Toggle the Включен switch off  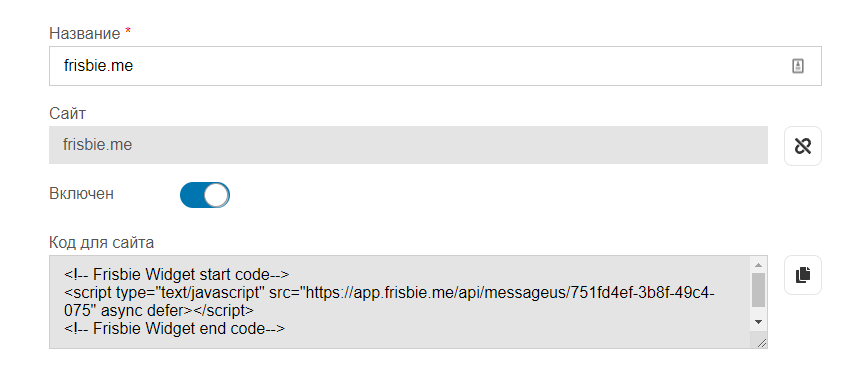(x=204, y=195)
